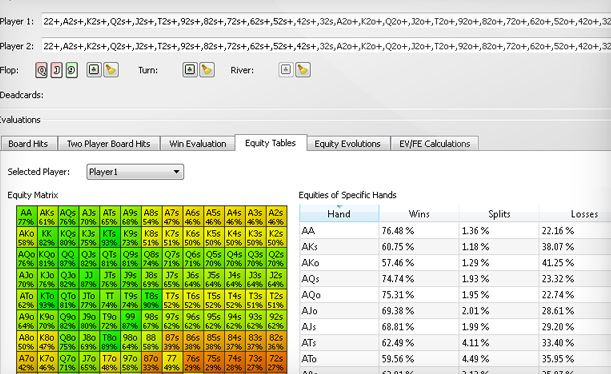611x374 pixels.
Task: Select the 87o cell in the equity matrix
Action: tap(152, 362)
